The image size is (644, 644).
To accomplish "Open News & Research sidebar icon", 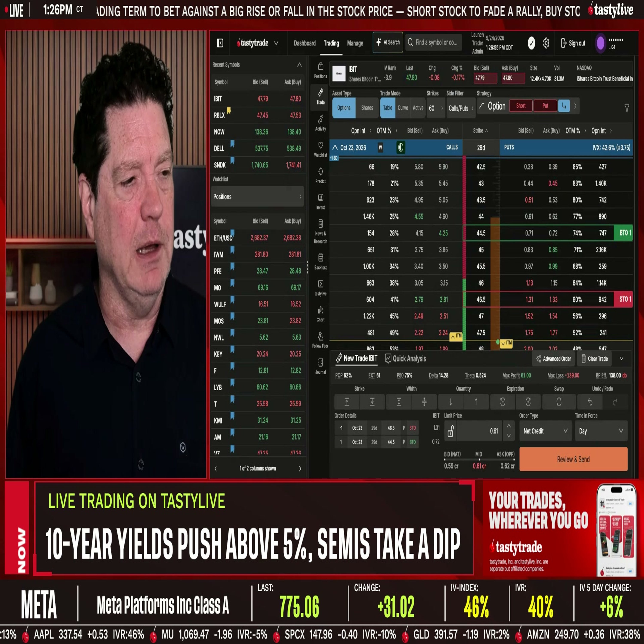I will [320, 231].
